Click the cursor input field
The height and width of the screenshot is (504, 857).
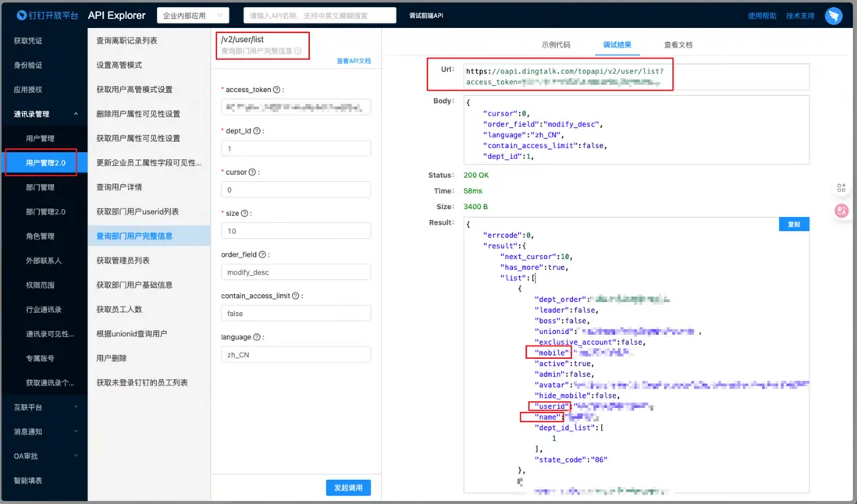[296, 190]
